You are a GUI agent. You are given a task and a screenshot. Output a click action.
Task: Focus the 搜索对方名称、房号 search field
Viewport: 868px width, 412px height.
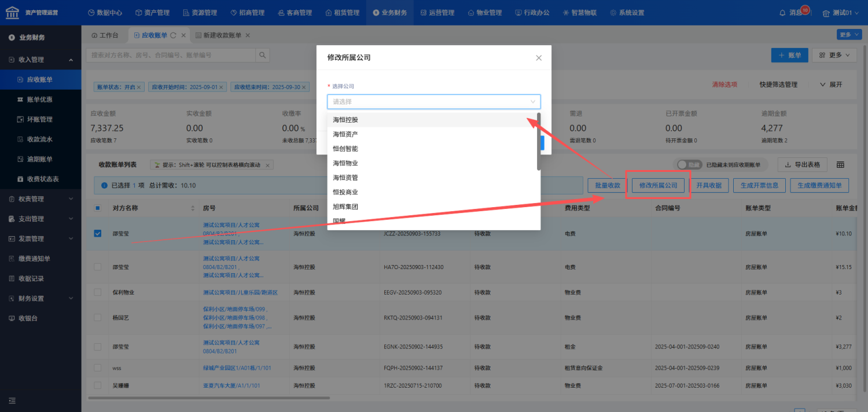pos(171,55)
